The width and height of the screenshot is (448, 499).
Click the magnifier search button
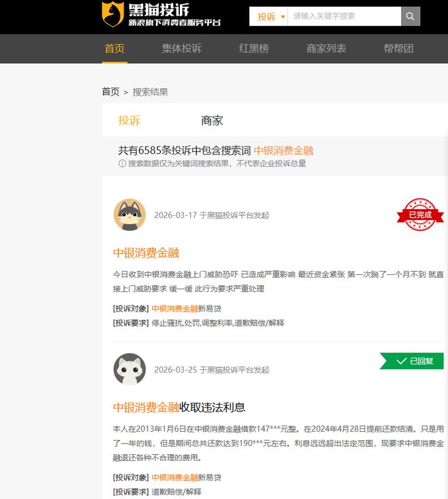(x=411, y=16)
